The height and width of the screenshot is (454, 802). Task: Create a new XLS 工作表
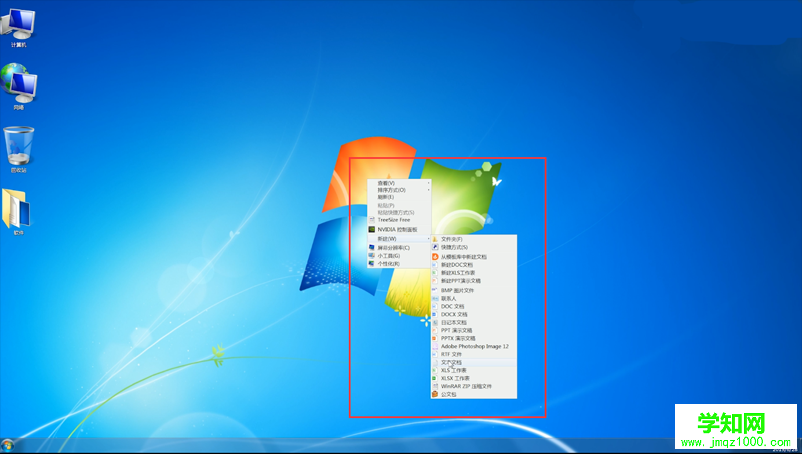tap(474, 370)
